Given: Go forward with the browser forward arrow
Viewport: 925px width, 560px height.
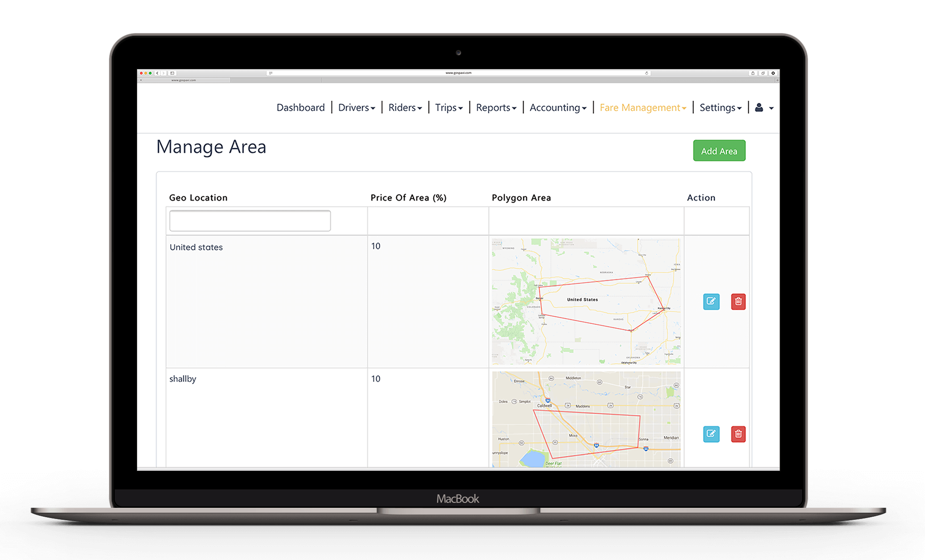Looking at the screenshot, I should pos(163,73).
